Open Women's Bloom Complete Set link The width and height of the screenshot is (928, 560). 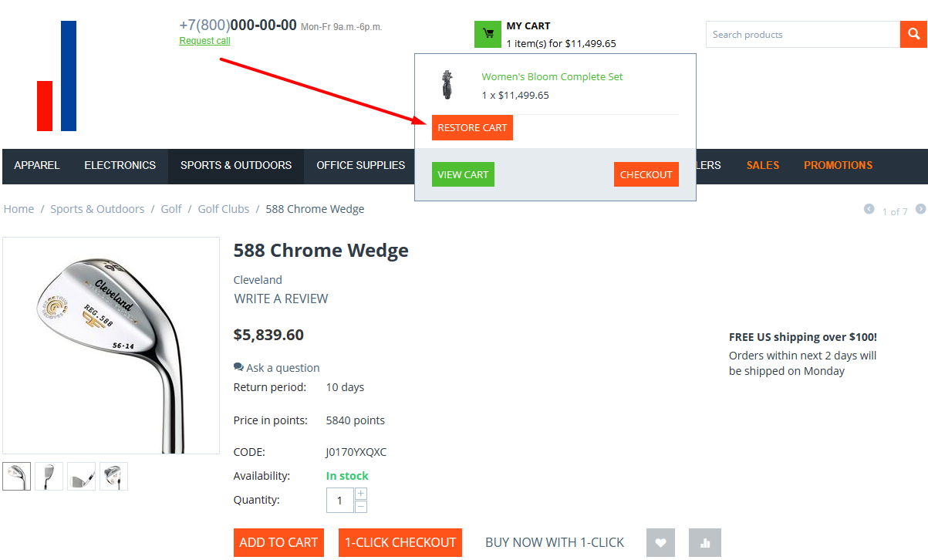pos(552,76)
